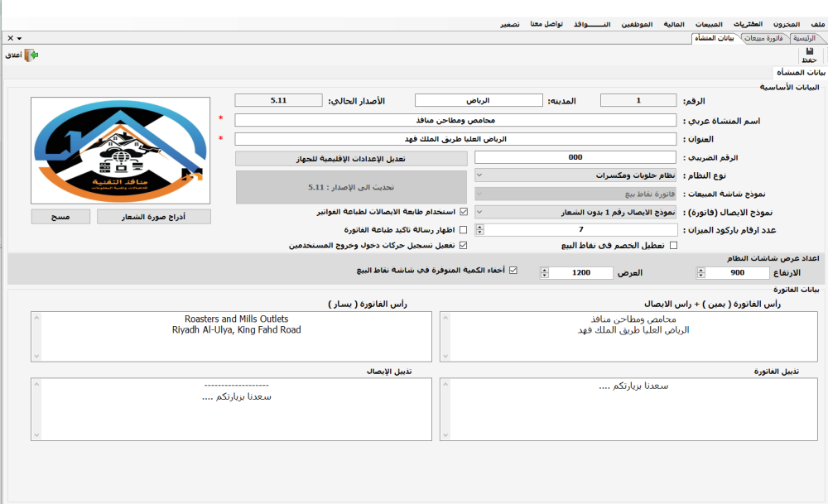Uncheck أخفاء الكمية المتوفرة في شاشة نقاط البيع
Viewport: 828px width, 504px height.
(x=514, y=271)
